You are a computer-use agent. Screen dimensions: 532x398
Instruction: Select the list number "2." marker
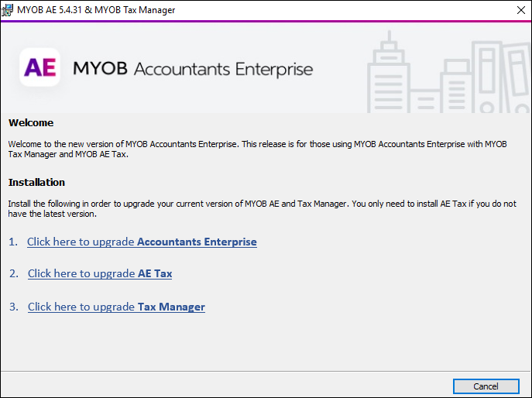tap(14, 273)
